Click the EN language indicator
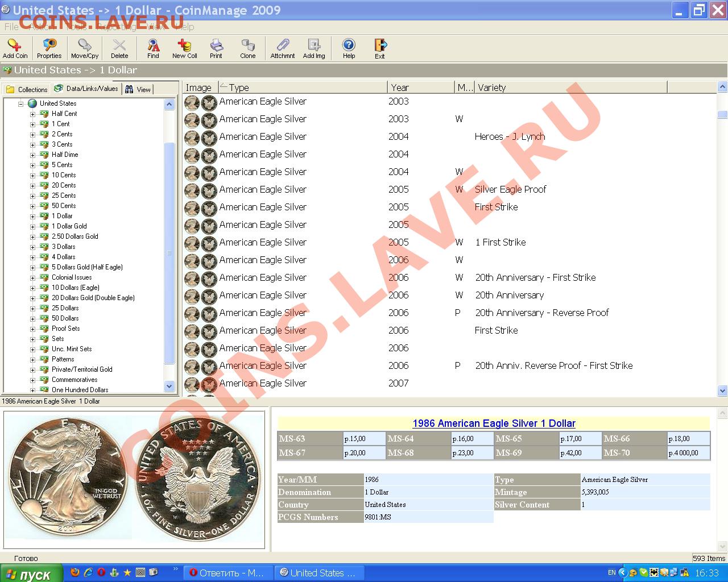Screen dimensions: 728x582 611,573
